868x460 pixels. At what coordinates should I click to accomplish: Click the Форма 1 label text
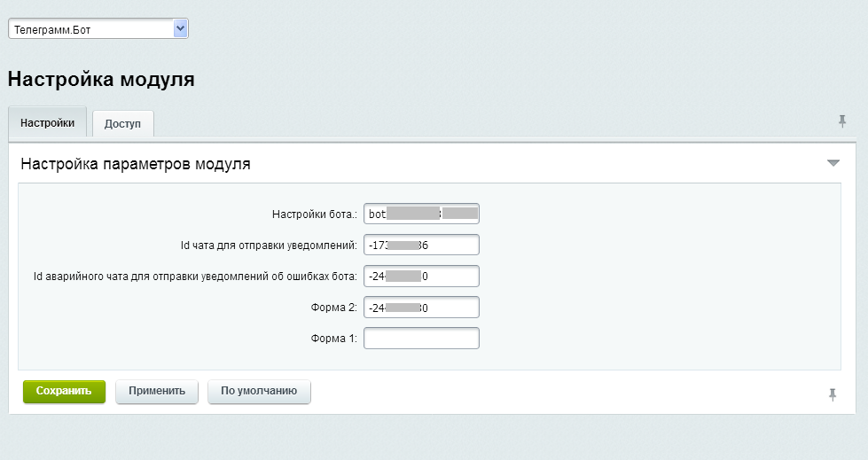[x=333, y=339]
